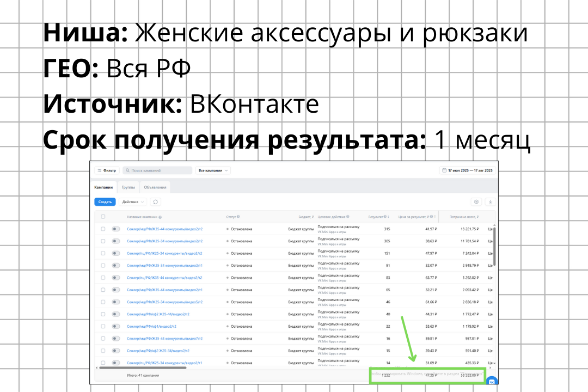Screen dimensions: 588x392
Task: Click sort arrow beside Результат column
Action: 388,217
